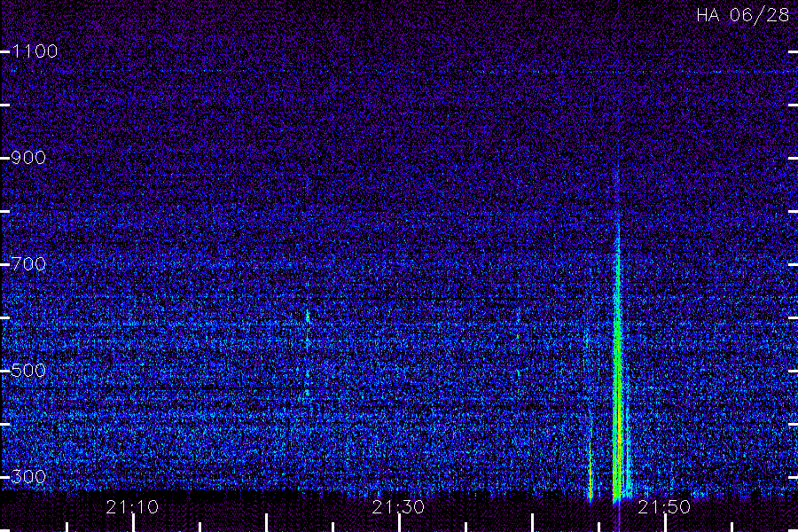Click the tick mark below 21:50

pyautogui.click(x=665, y=523)
